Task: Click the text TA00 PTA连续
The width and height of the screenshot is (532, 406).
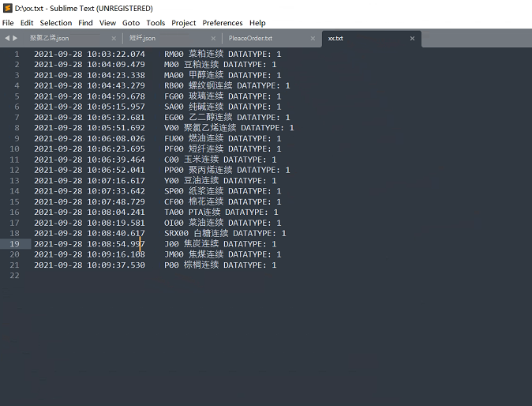Action: pos(193,212)
